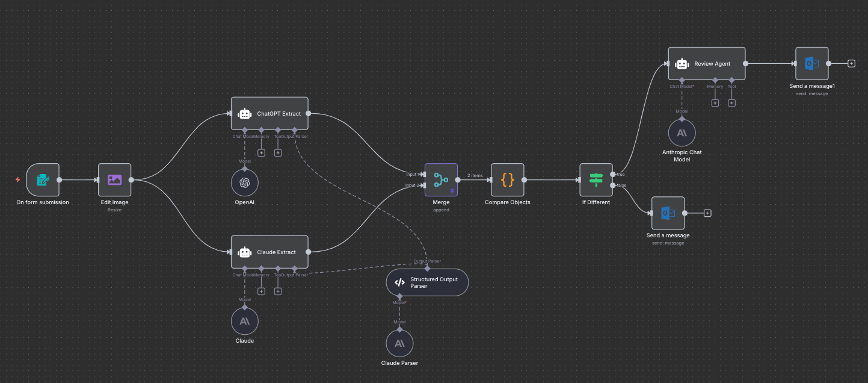Select the On form submission trigger node
Screen dimensions: 868x383
point(43,179)
